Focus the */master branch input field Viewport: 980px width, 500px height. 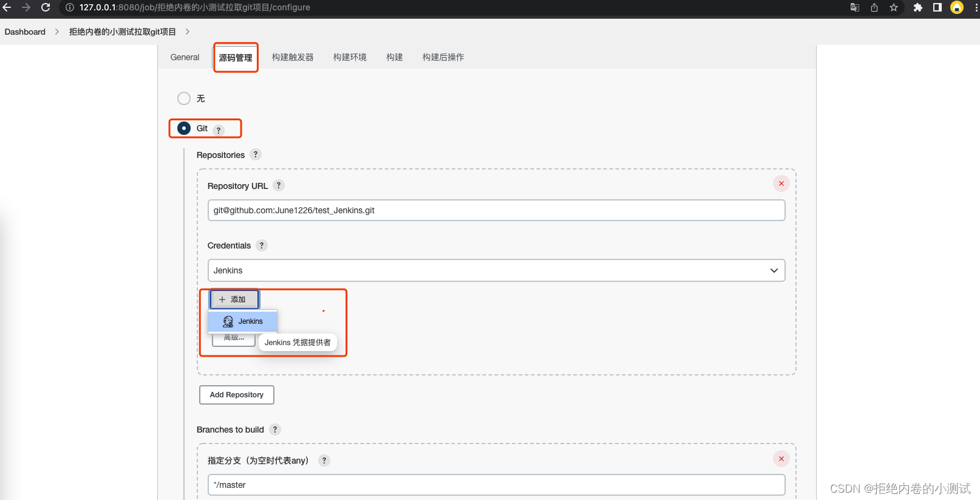tap(496, 485)
